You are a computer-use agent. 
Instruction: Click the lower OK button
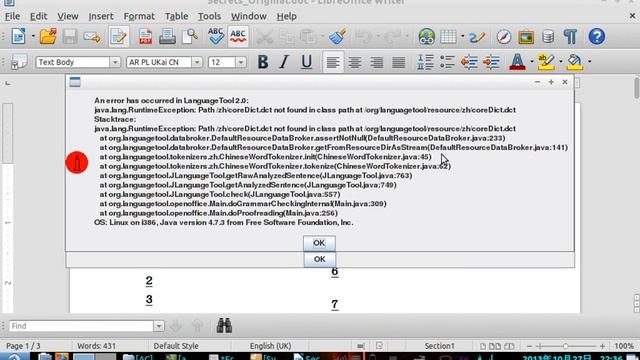point(320,259)
